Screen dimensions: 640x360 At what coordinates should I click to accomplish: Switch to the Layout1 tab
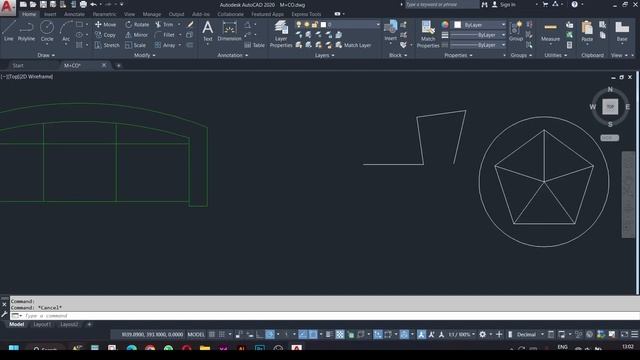[x=42, y=324]
